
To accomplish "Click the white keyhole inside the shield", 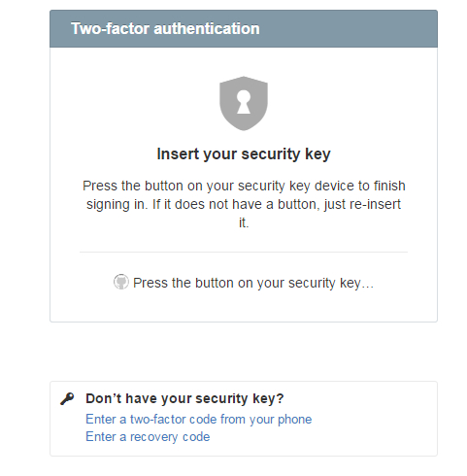I will [244, 102].
